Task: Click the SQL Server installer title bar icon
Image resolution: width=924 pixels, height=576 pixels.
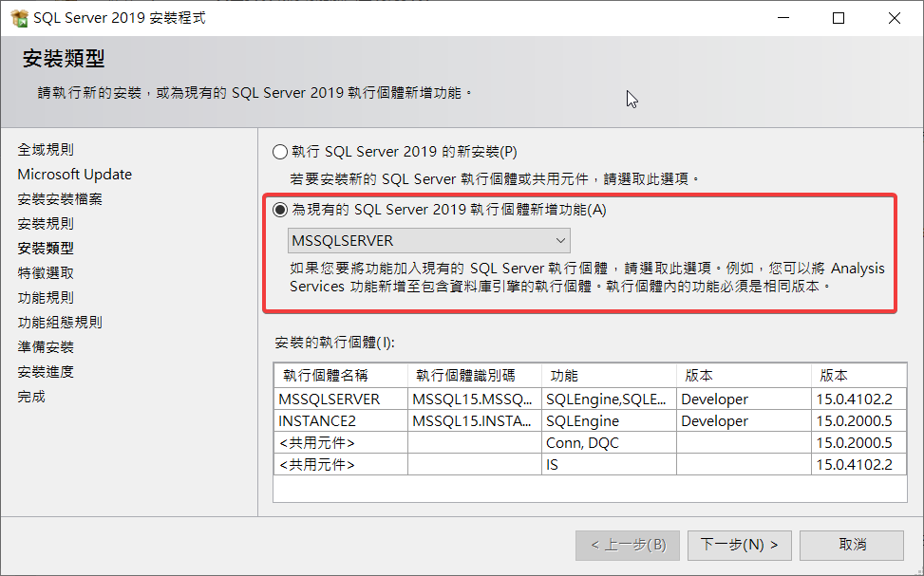Action: click(x=18, y=18)
